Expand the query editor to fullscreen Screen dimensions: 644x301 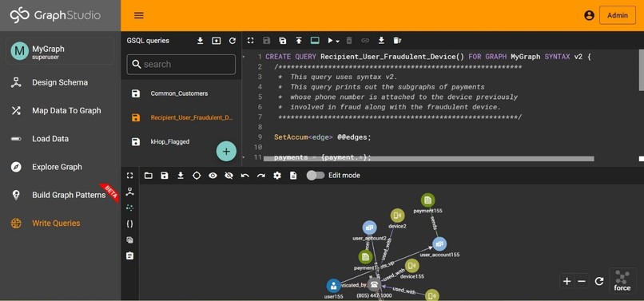click(250, 40)
